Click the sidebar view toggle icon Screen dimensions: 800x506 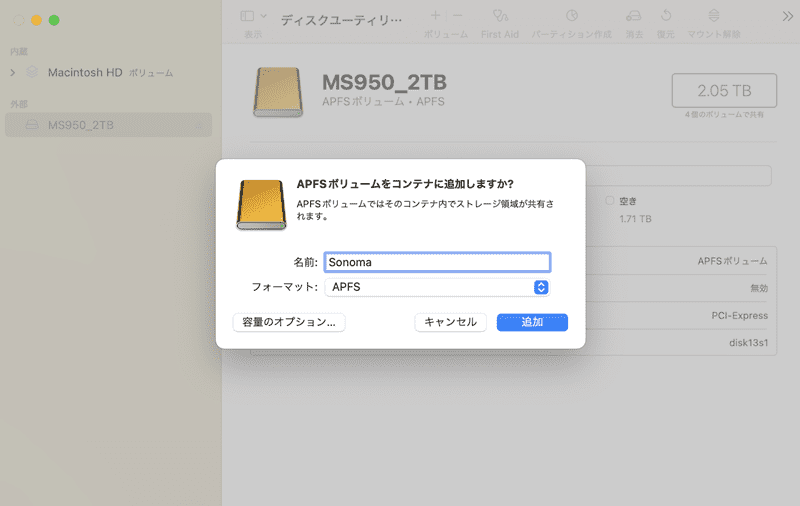point(247,16)
